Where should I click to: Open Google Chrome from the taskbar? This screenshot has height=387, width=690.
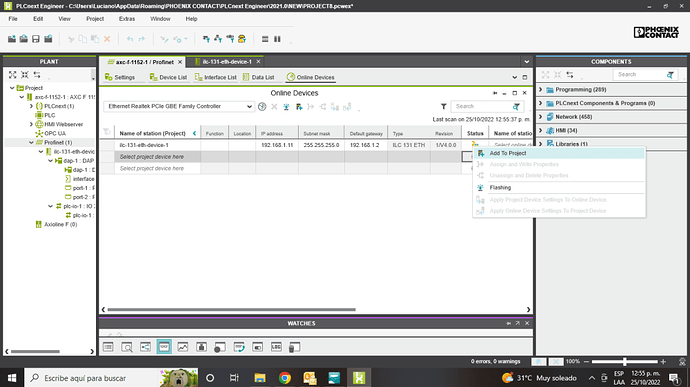point(285,378)
